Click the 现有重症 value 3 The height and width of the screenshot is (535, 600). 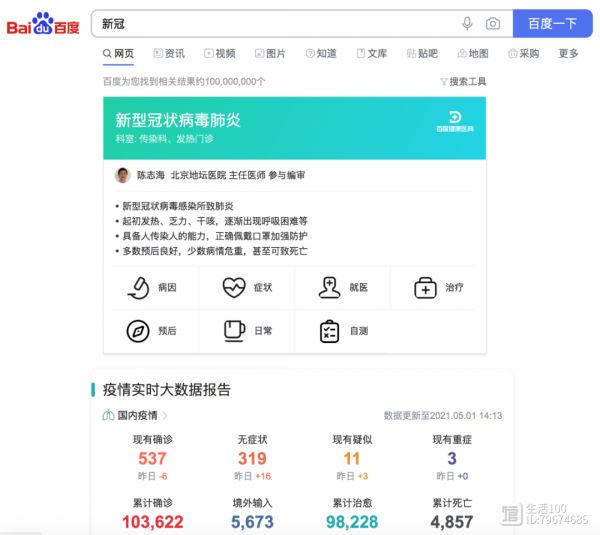pos(452,458)
